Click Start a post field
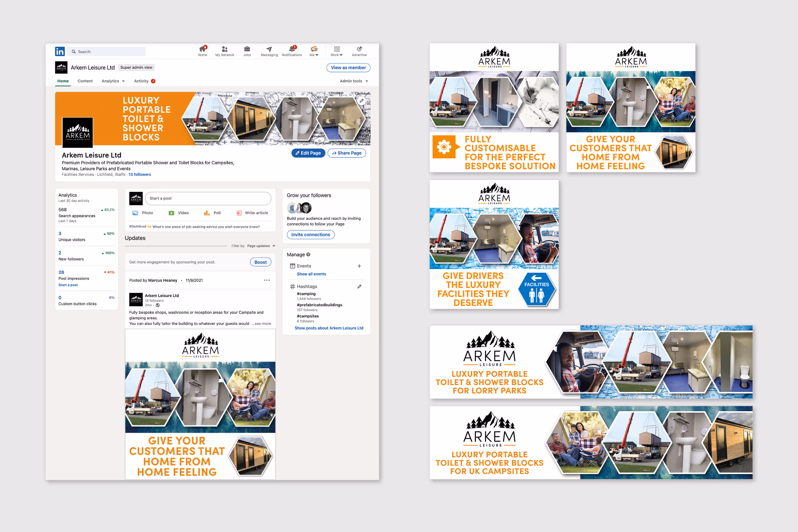Image resolution: width=798 pixels, height=532 pixels. [x=208, y=198]
